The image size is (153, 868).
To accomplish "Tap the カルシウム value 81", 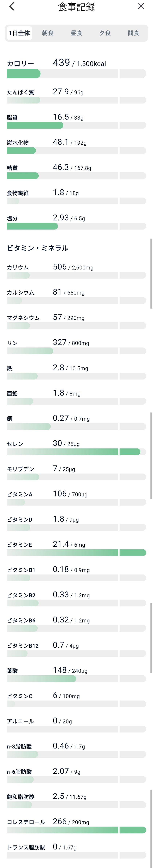I will (57, 292).
